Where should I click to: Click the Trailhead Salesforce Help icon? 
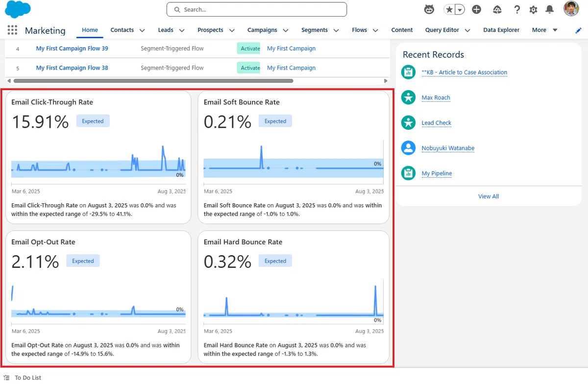click(x=497, y=9)
